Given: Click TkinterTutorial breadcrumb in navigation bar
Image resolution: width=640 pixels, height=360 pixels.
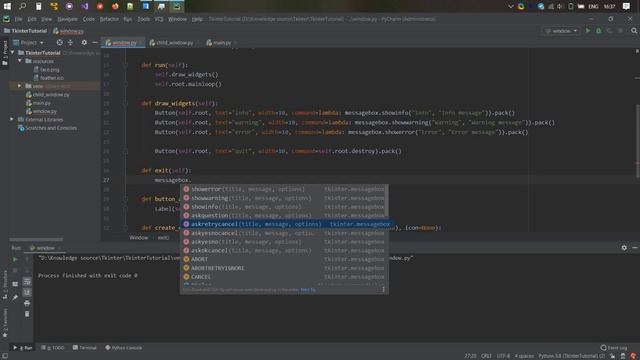Looking at the screenshot, I should click(25, 31).
